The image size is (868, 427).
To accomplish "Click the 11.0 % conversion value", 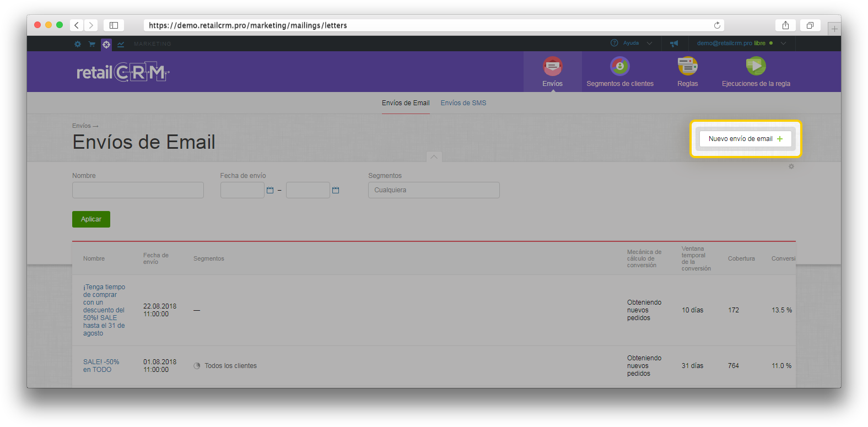I will pos(781,366).
